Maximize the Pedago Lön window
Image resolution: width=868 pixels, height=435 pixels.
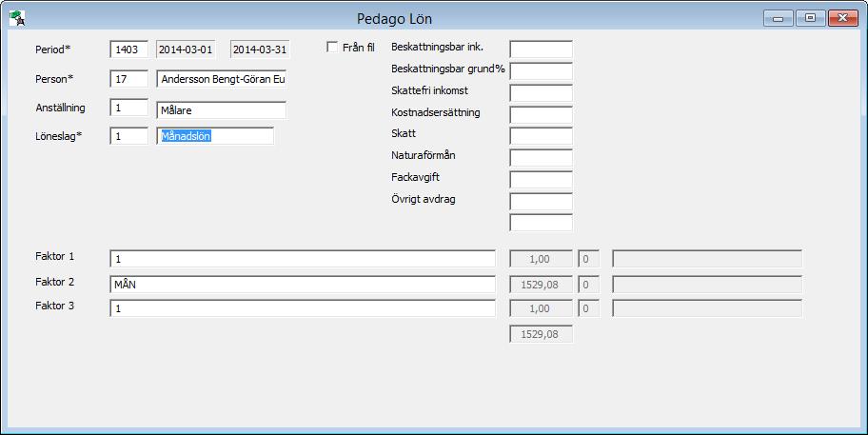[811, 18]
